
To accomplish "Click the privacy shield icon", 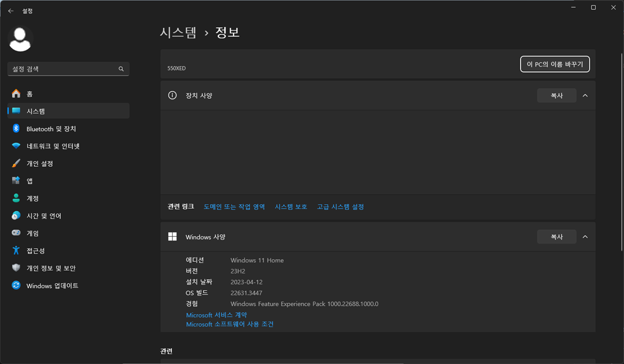I will (16, 268).
